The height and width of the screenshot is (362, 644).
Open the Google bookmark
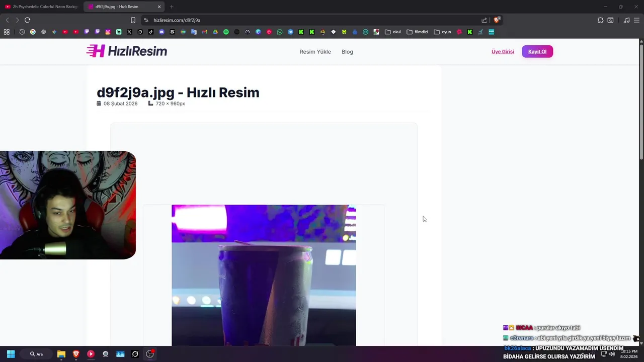(33, 32)
